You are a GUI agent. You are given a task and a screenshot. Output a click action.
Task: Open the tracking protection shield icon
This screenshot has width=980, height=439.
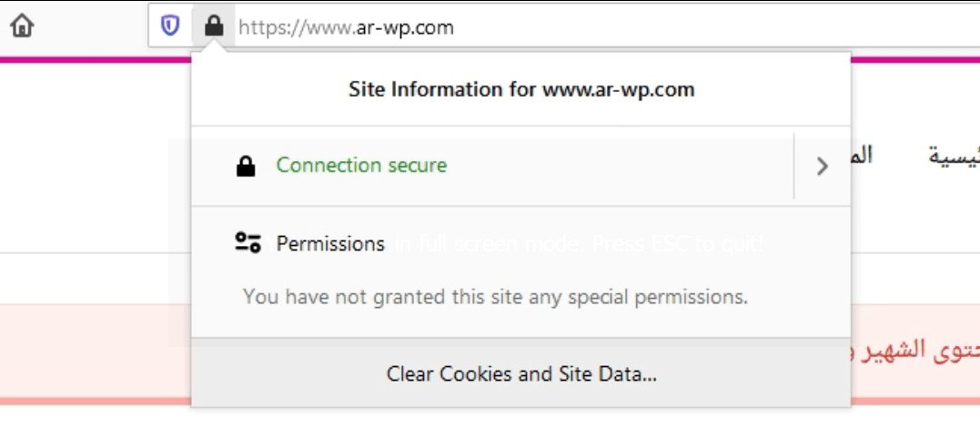[x=170, y=26]
